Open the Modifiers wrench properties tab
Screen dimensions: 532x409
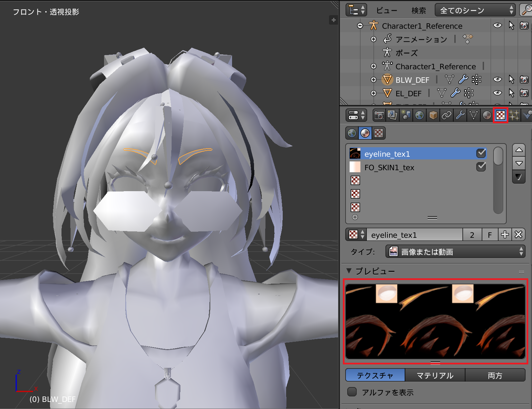point(460,116)
